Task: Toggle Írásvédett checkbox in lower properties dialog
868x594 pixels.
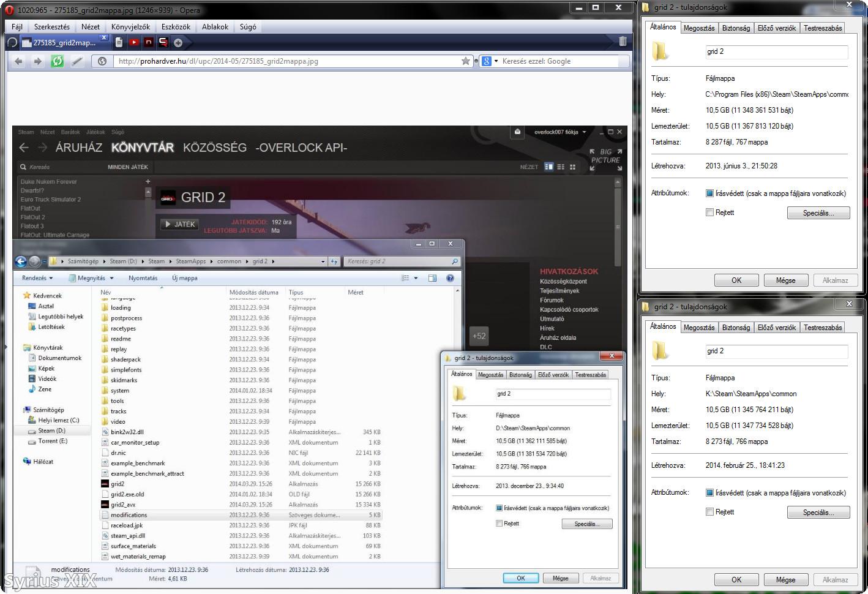Action: (x=709, y=493)
